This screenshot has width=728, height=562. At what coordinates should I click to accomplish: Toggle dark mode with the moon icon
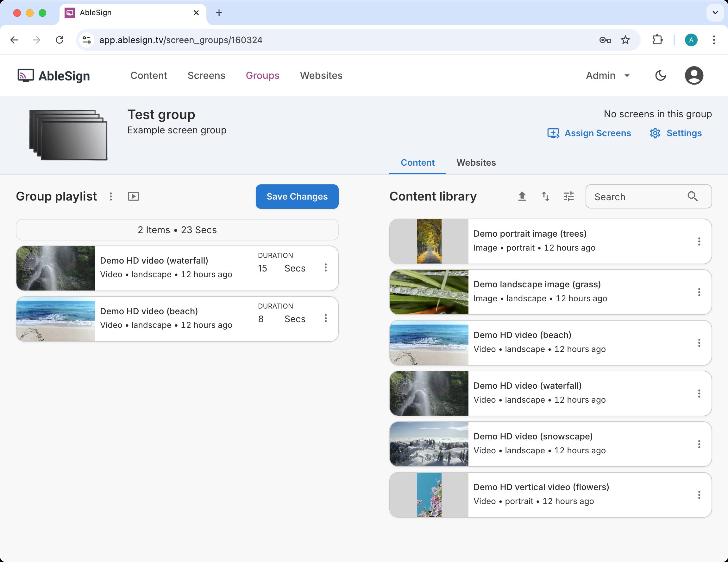[x=660, y=76]
